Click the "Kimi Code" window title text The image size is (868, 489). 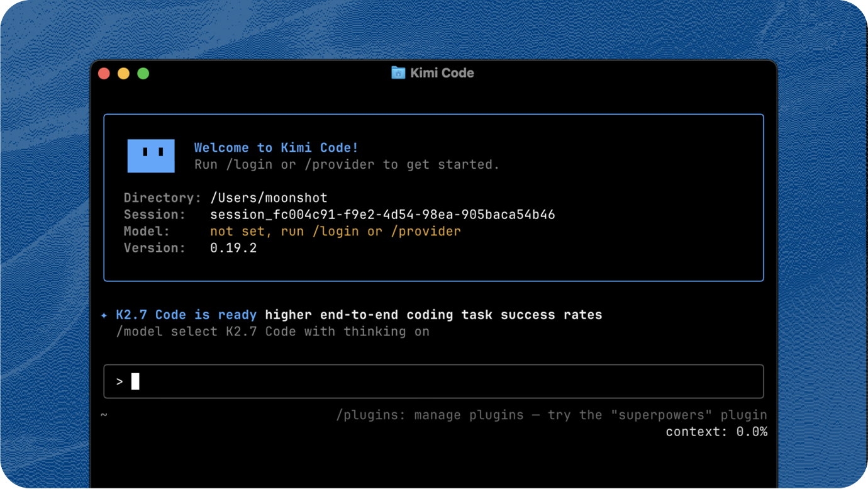442,73
